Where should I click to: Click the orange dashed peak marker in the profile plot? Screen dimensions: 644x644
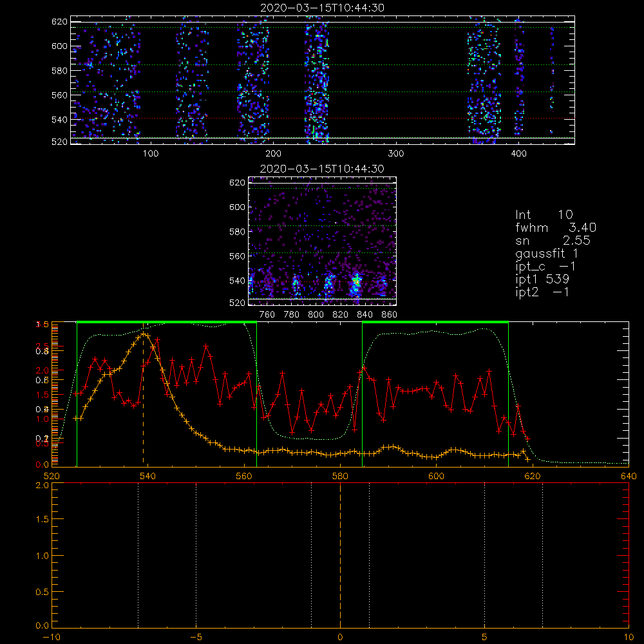144,394
